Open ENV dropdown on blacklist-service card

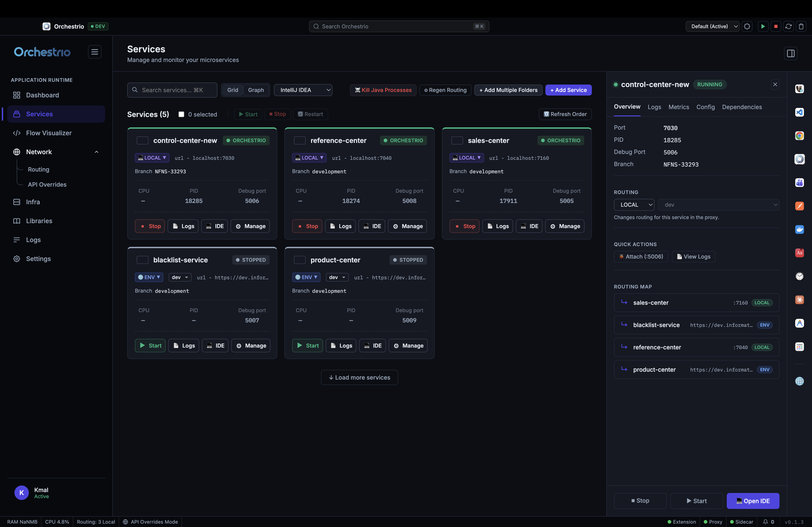(x=149, y=277)
